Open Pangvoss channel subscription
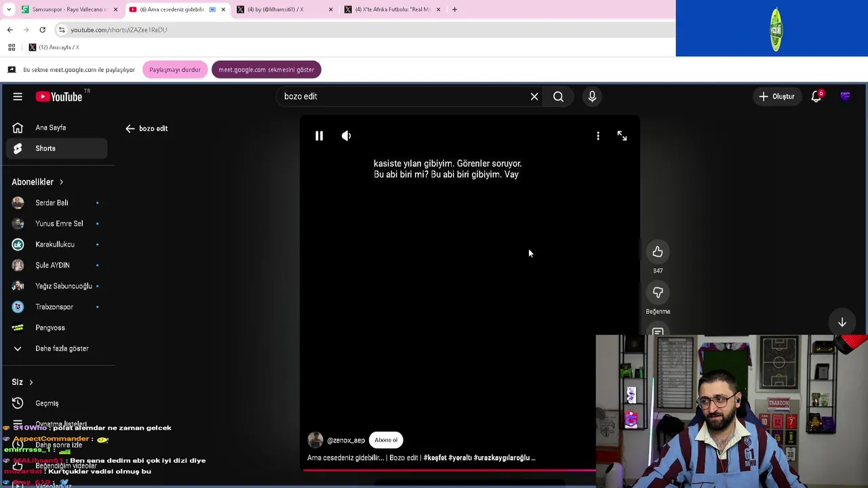The height and width of the screenshot is (488, 868). (57, 327)
